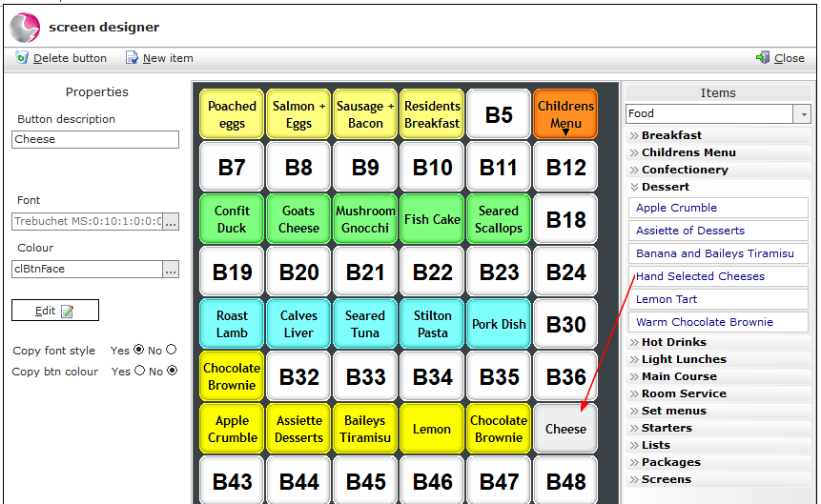Open the Food category dropdown
Viewport: 821px width, 504px height.
803,113
